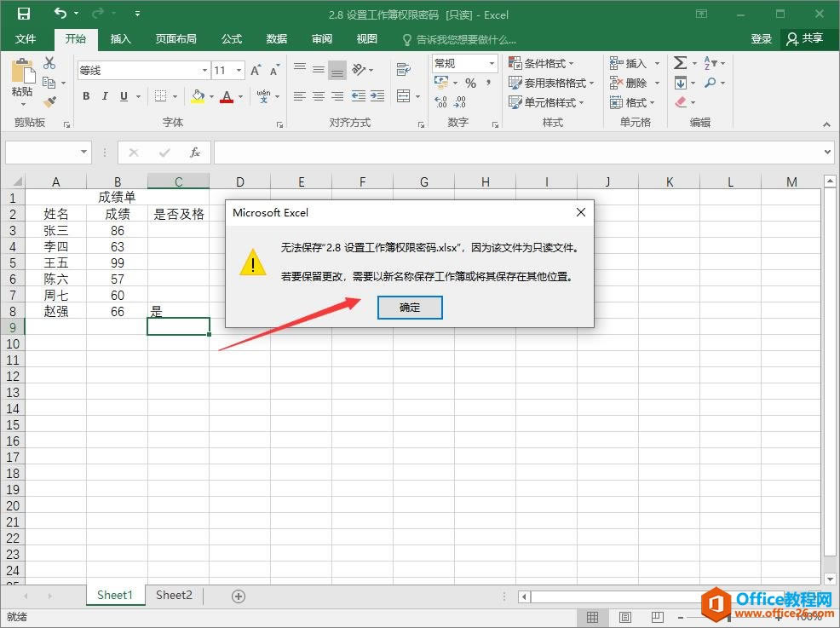Open the font name dropdown

[x=204, y=70]
